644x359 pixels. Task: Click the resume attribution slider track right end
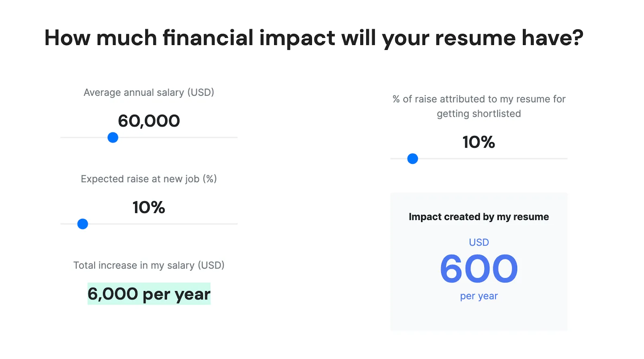[x=564, y=159]
